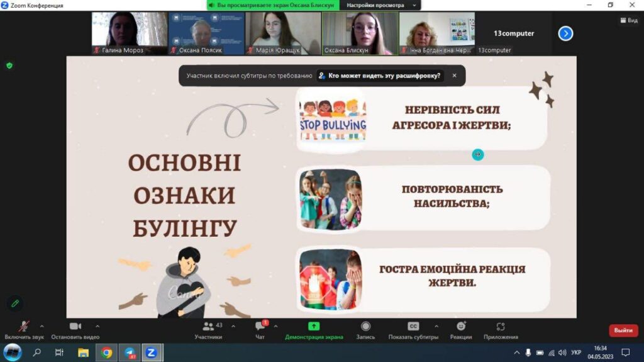
Task: Open Telegram from the Windows taskbar
Action: tap(129, 353)
